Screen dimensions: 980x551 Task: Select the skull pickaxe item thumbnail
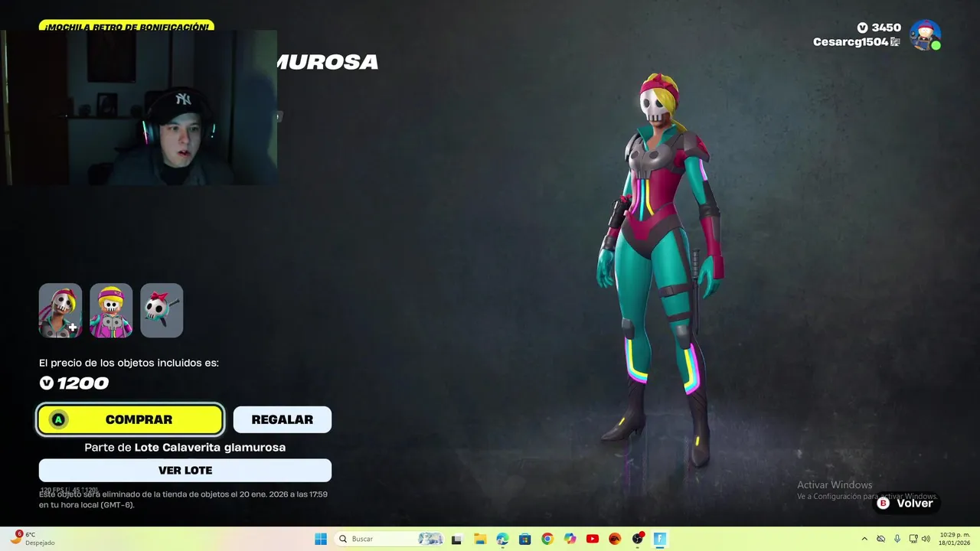pos(162,311)
